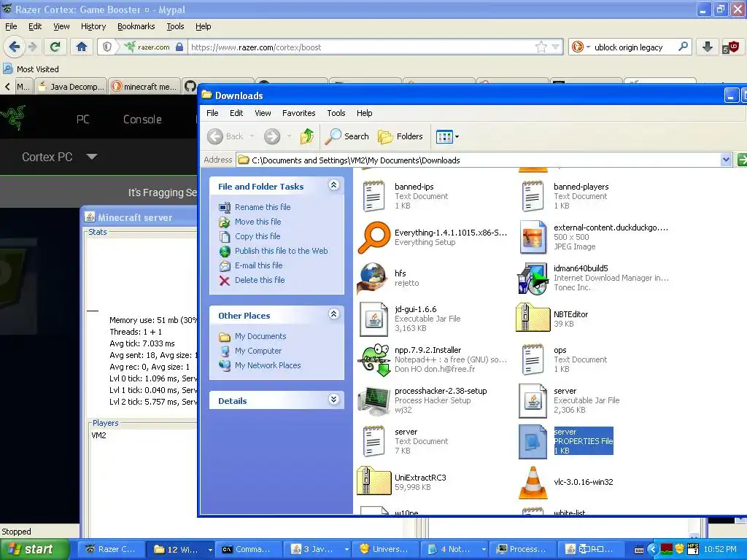Viewport: 747px width, 560px height.
Task: Switch to Command prompt taskbar button
Action: point(248,550)
